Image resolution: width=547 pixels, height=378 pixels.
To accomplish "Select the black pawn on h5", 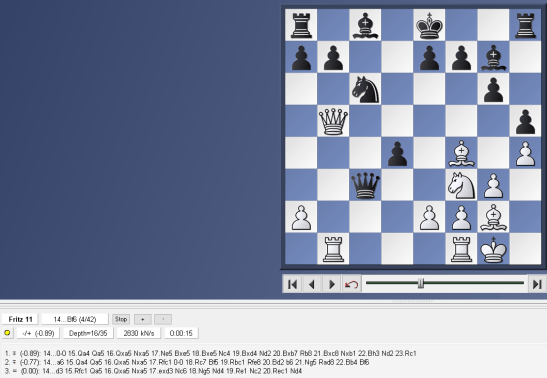I will (525, 121).
